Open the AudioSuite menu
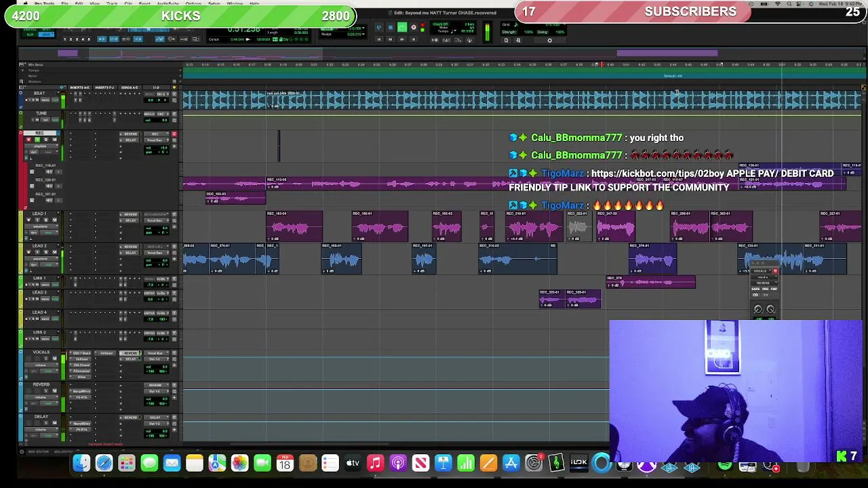The image size is (868, 488). (167, 3)
